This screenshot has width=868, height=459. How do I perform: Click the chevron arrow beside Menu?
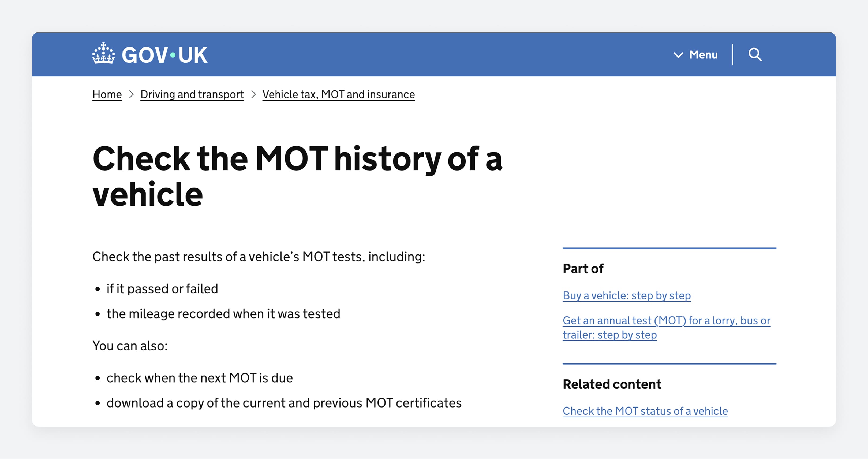[x=678, y=55]
